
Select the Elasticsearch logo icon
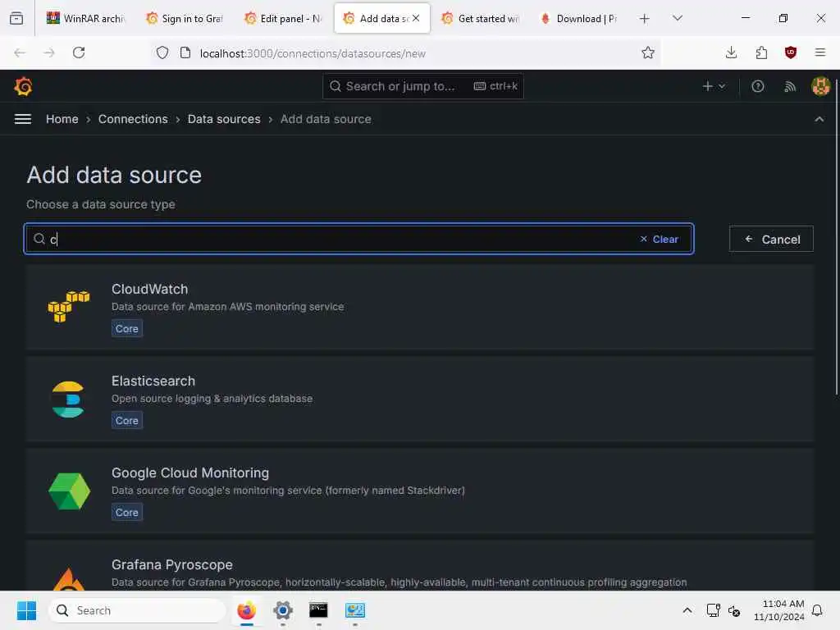(x=69, y=399)
